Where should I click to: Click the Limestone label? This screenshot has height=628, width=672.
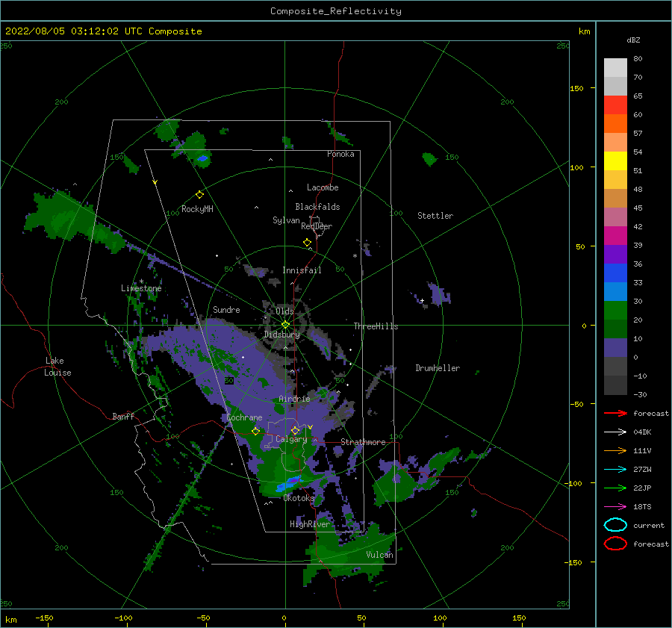coord(141,288)
